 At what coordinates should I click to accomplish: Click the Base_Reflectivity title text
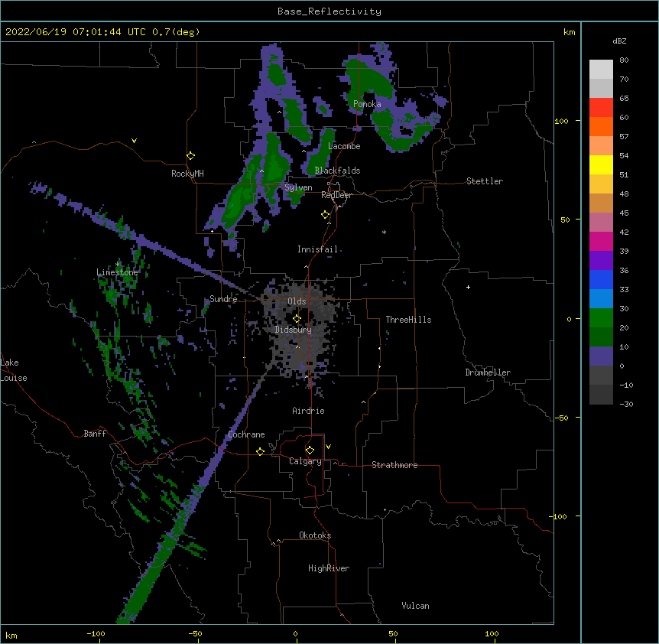[329, 11]
